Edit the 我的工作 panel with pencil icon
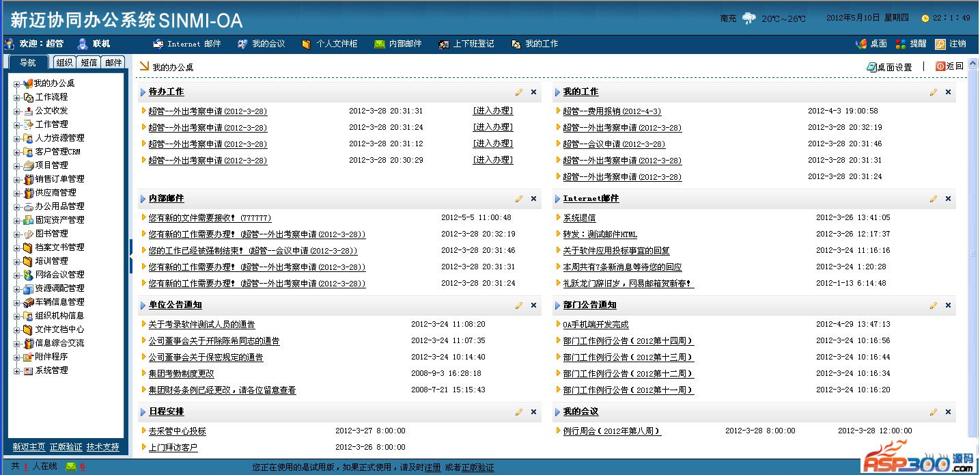 pyautogui.click(x=934, y=92)
